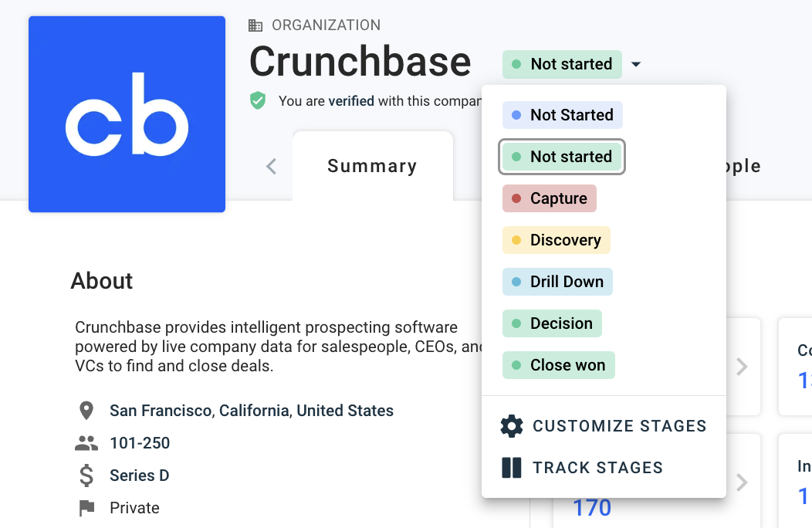This screenshot has width=812, height=528.
Task: Open the Series D funding link
Action: [x=139, y=476]
